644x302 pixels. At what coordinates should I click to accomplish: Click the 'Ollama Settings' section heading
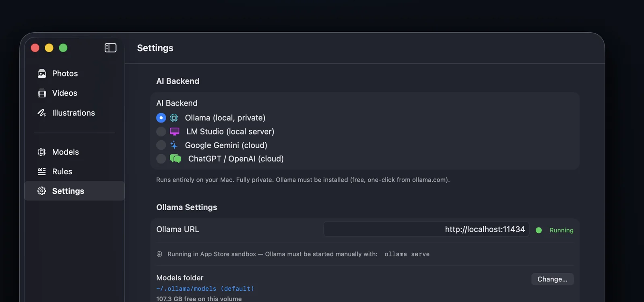pos(187,207)
